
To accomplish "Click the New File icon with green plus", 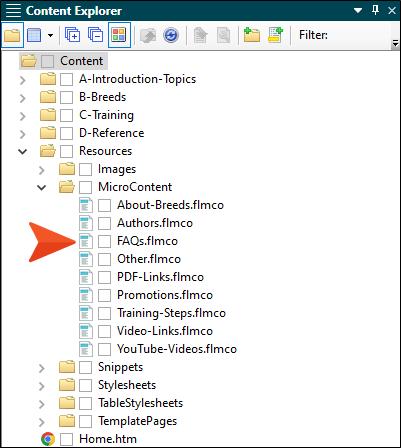I will point(275,35).
